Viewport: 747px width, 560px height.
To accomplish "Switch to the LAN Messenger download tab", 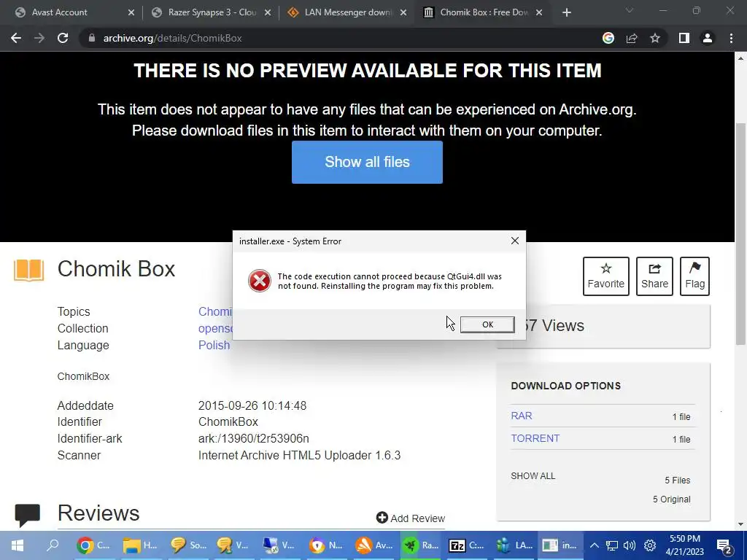I will [348, 12].
